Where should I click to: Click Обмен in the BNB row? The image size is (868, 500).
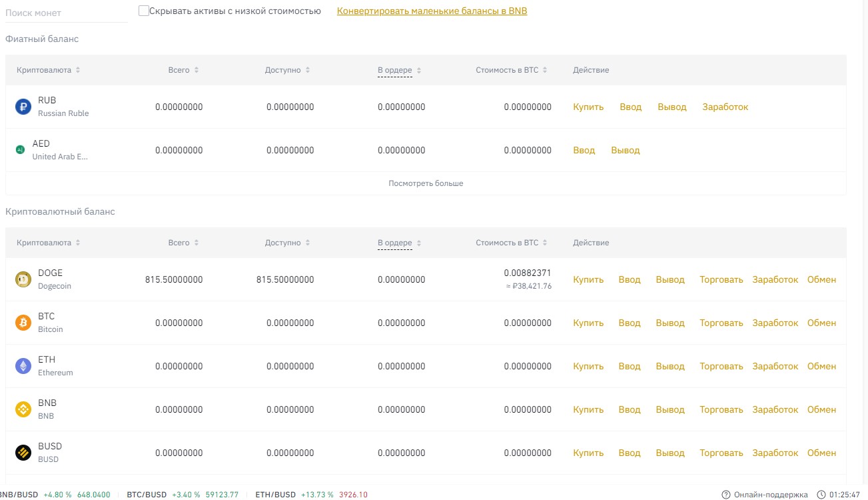click(x=821, y=409)
